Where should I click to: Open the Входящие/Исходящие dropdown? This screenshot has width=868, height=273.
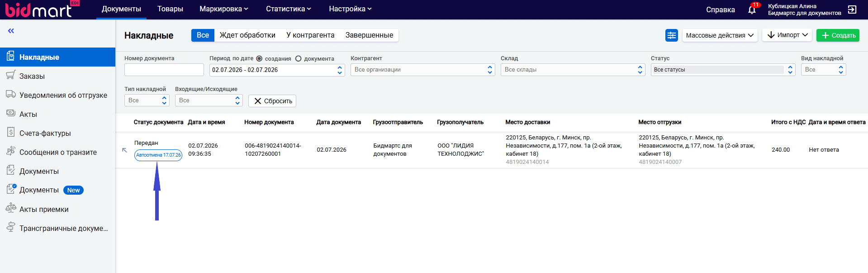209,101
